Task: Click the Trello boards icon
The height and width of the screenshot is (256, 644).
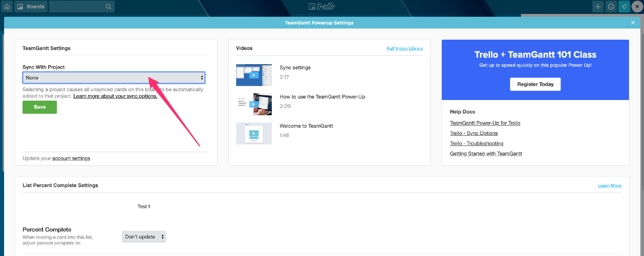Action: [x=19, y=6]
